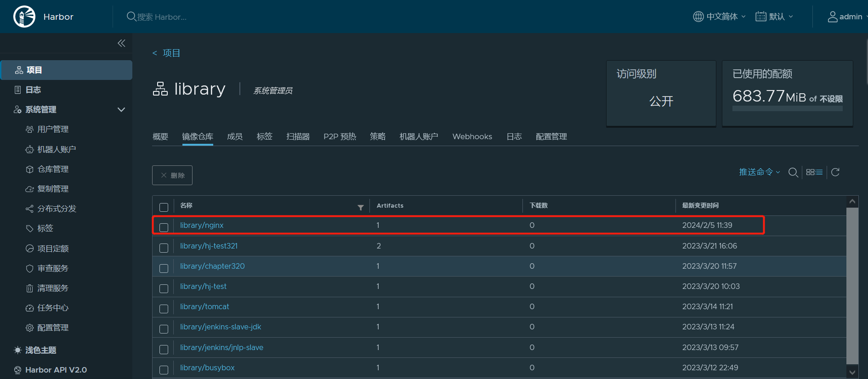Open the library/jenkins/jnlp-slave repository link
Screen dimensions: 868x379
tap(221, 347)
